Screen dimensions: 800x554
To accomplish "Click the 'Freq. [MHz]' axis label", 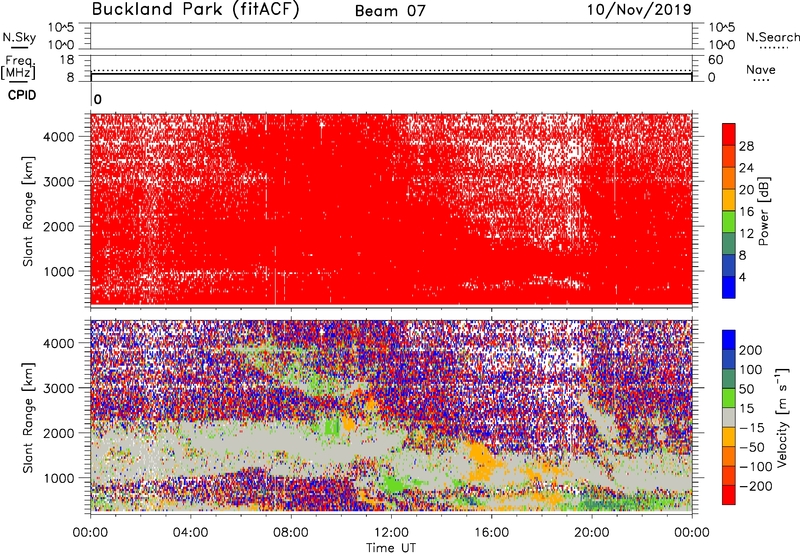I will pyautogui.click(x=19, y=67).
